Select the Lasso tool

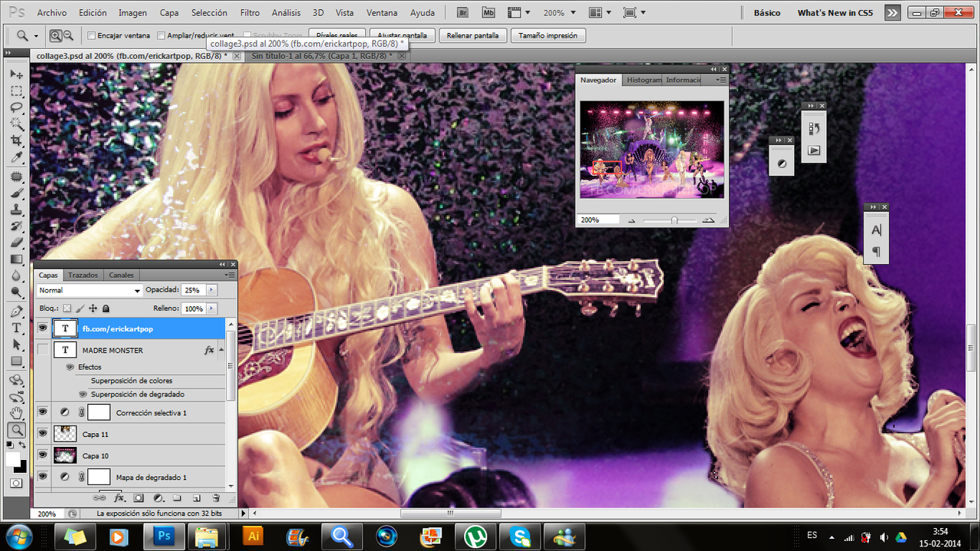(x=16, y=108)
